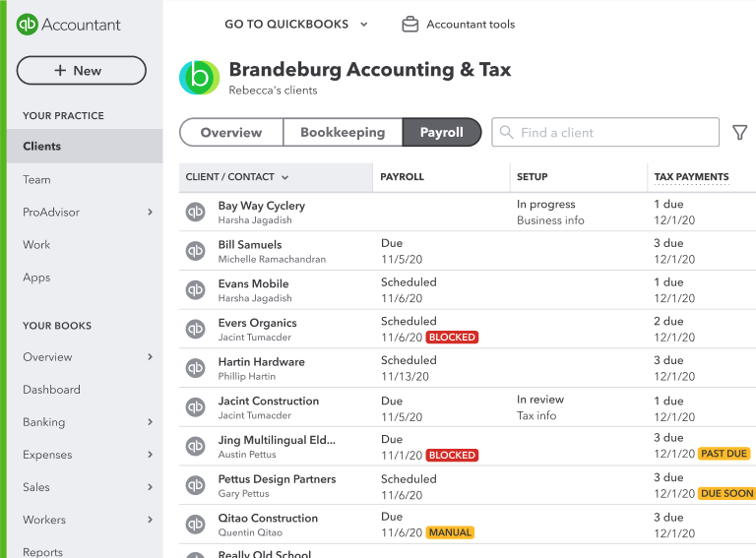Click the BLOCKED badge for Jing Multilingual
Image resolution: width=756 pixels, height=558 pixels.
(452, 456)
